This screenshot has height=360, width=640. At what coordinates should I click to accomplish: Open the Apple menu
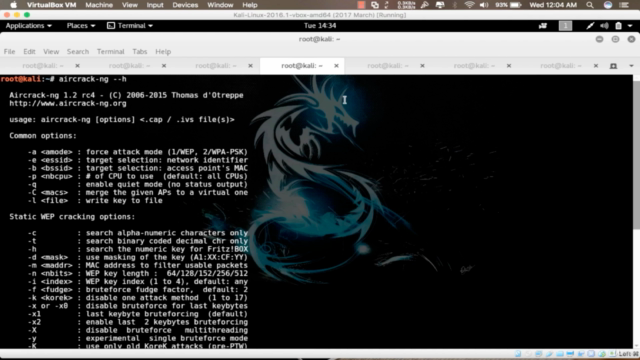coord(13,5)
